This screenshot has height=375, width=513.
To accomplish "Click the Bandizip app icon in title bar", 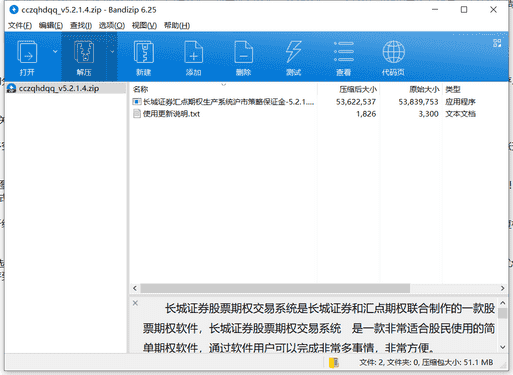I will coord(14,10).
